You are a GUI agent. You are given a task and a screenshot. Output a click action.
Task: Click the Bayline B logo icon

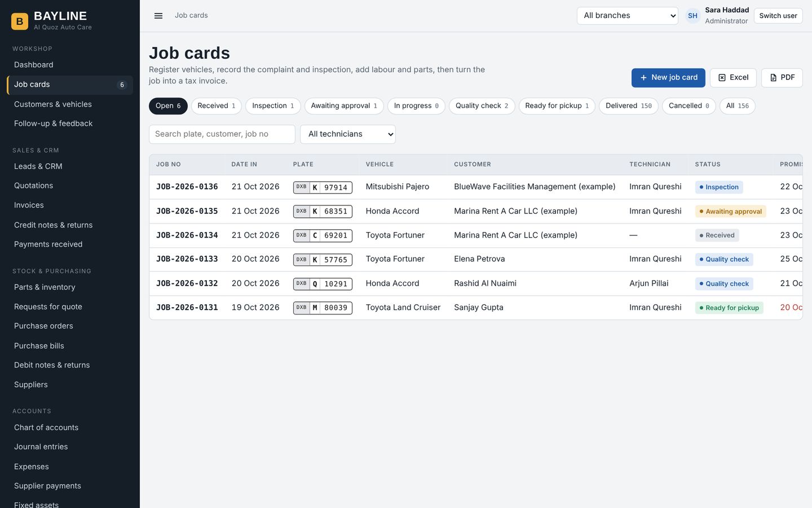click(x=20, y=21)
